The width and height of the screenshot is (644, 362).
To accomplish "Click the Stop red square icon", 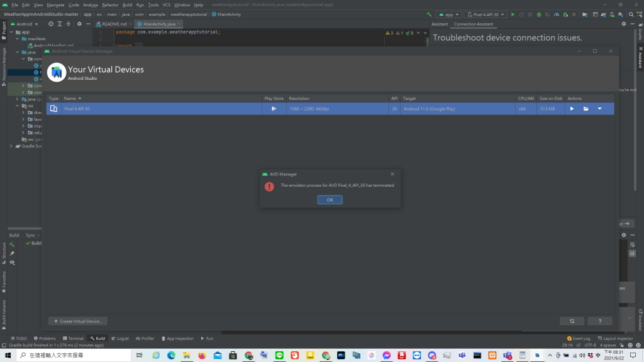I will tap(574, 14).
